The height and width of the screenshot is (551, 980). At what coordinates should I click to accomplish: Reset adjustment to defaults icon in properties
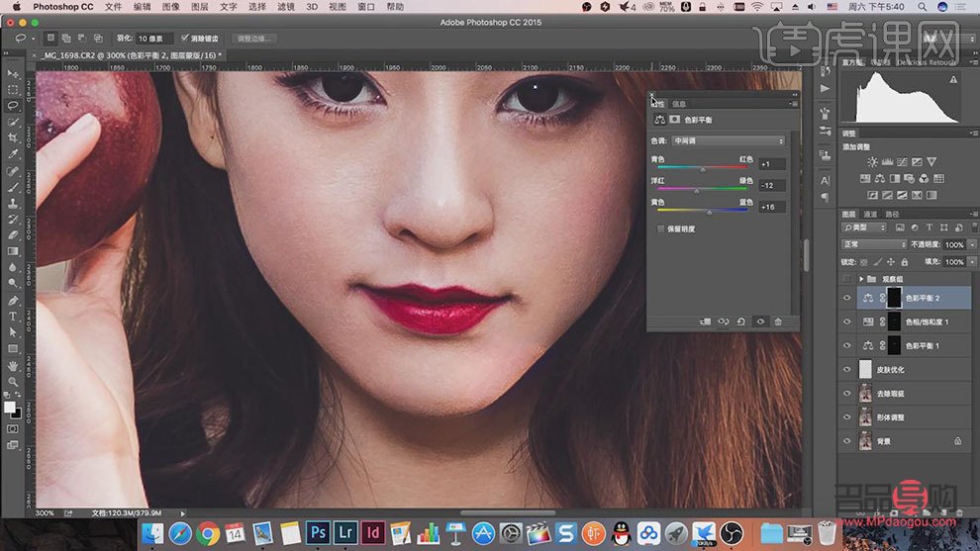741,321
